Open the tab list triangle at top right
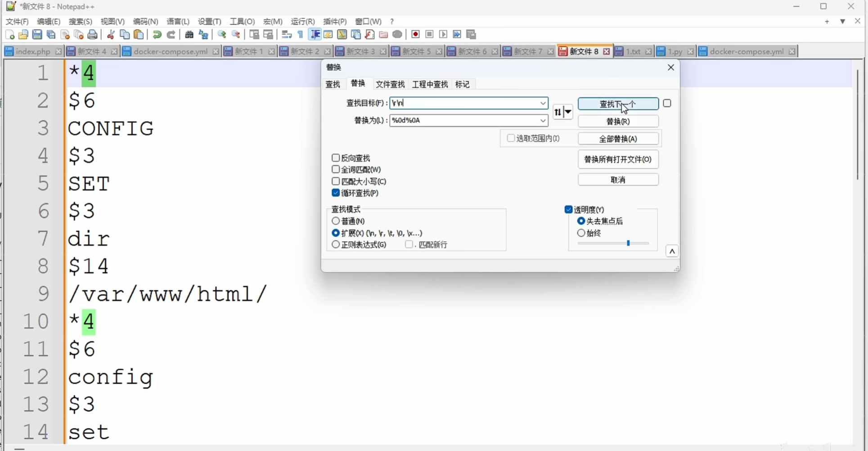Screen dimensions: 868x451 click(x=842, y=22)
